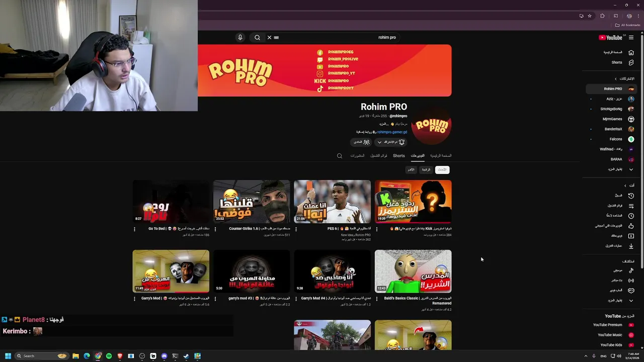Switch to the channel Home tab
The image size is (644, 362).
pos(441,156)
